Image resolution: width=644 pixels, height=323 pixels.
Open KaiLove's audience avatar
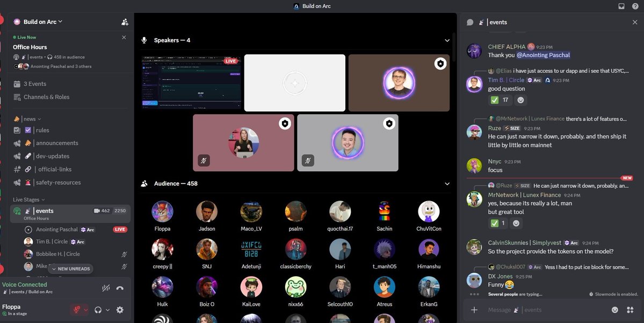click(251, 287)
